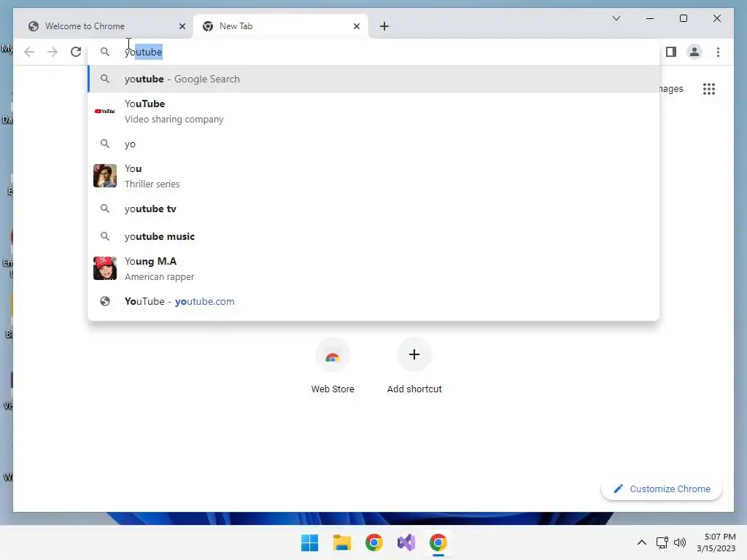Close the Welcome to Chrome tab
747x560 pixels.
(182, 26)
